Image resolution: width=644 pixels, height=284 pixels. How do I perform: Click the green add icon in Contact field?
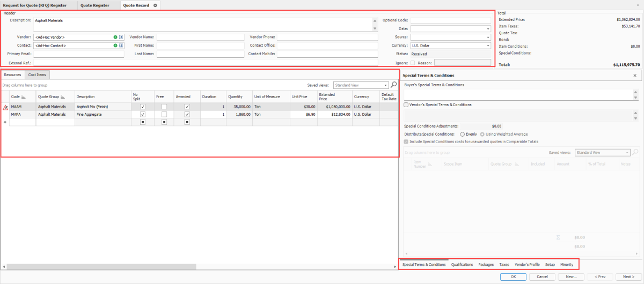tap(115, 46)
